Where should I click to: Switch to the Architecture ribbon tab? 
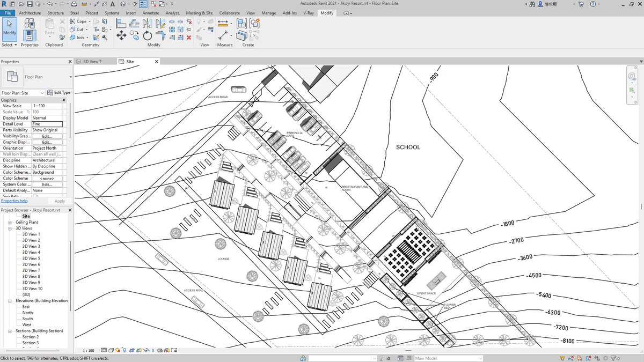point(30,13)
